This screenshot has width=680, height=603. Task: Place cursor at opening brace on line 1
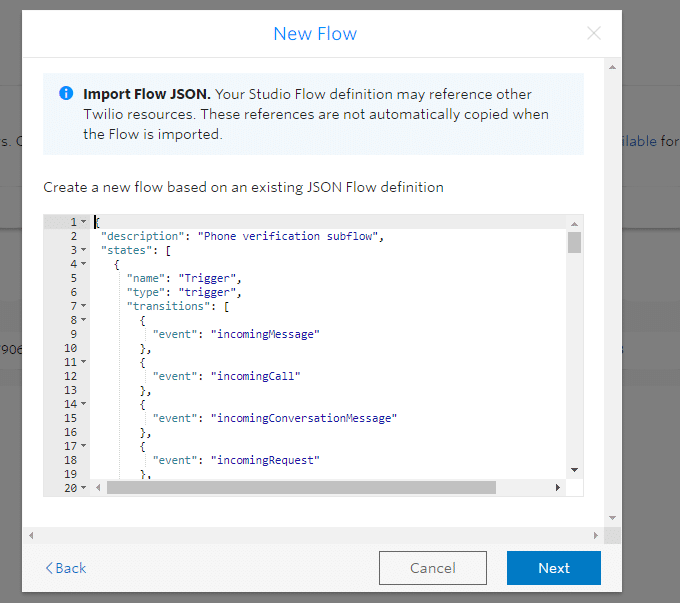98,222
